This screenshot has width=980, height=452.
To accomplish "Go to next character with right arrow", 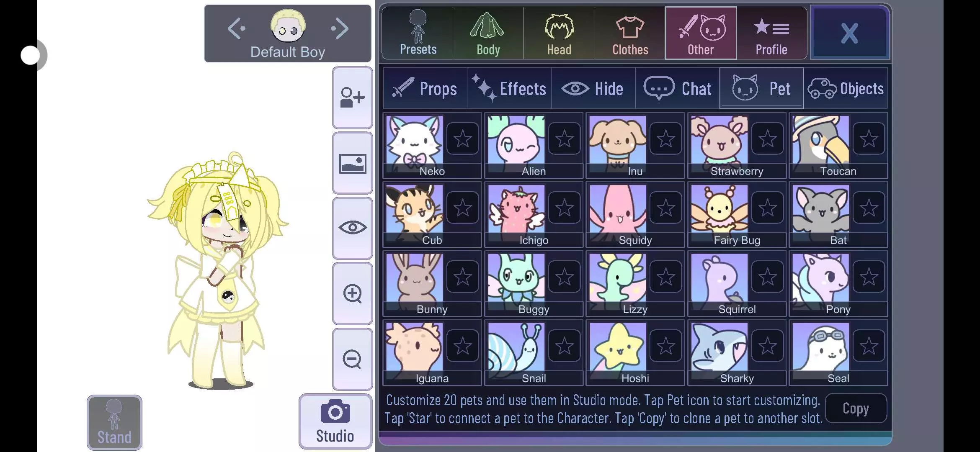I will (x=340, y=28).
